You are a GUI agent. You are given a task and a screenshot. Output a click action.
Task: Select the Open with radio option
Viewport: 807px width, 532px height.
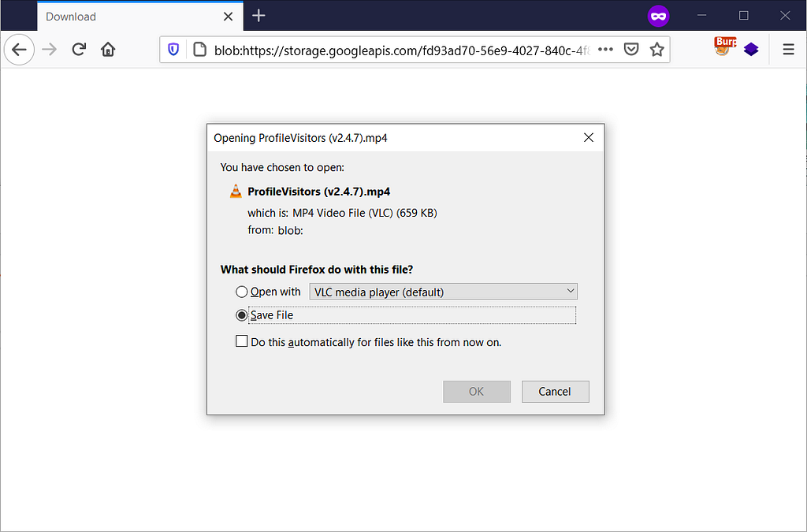click(241, 292)
